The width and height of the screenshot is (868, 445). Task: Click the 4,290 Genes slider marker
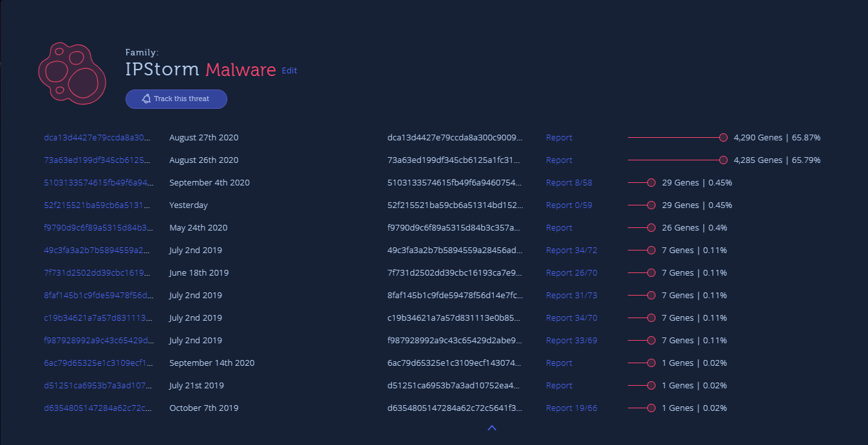click(723, 138)
